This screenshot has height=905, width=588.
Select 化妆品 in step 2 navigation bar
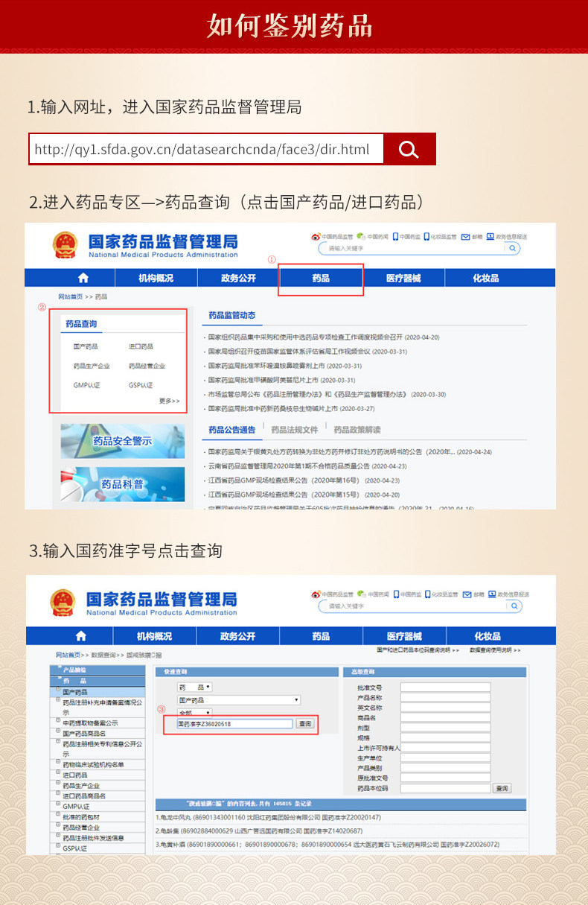point(486,279)
